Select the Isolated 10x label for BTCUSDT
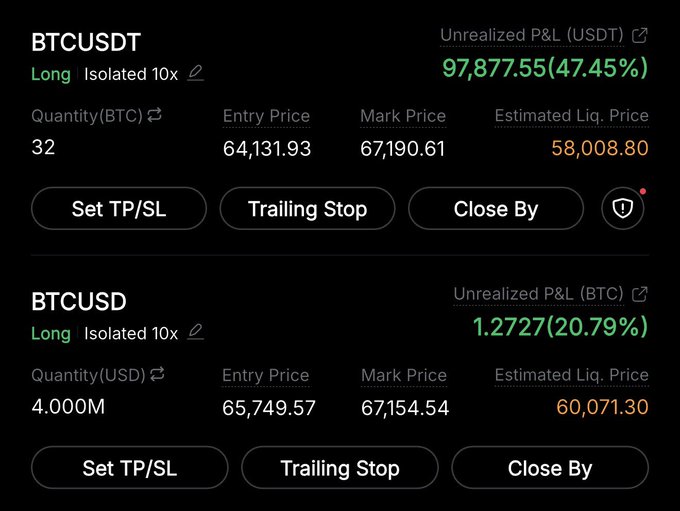This screenshot has width=680, height=511. pos(131,74)
